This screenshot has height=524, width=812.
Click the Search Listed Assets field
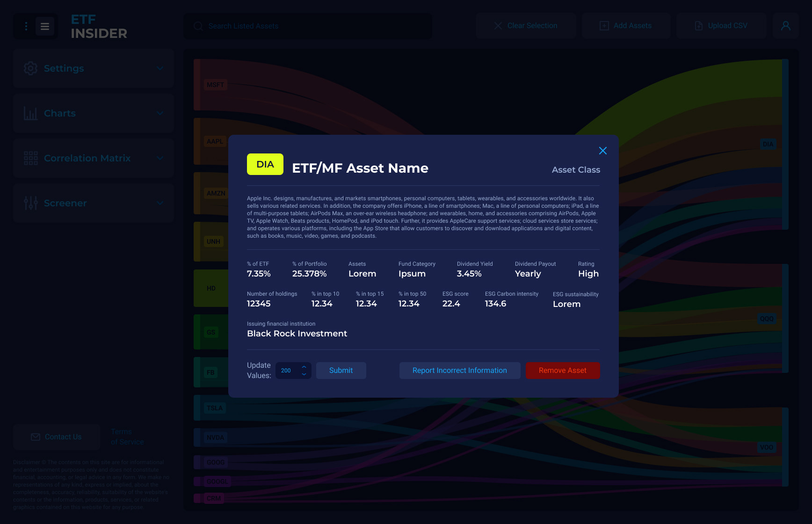point(308,26)
